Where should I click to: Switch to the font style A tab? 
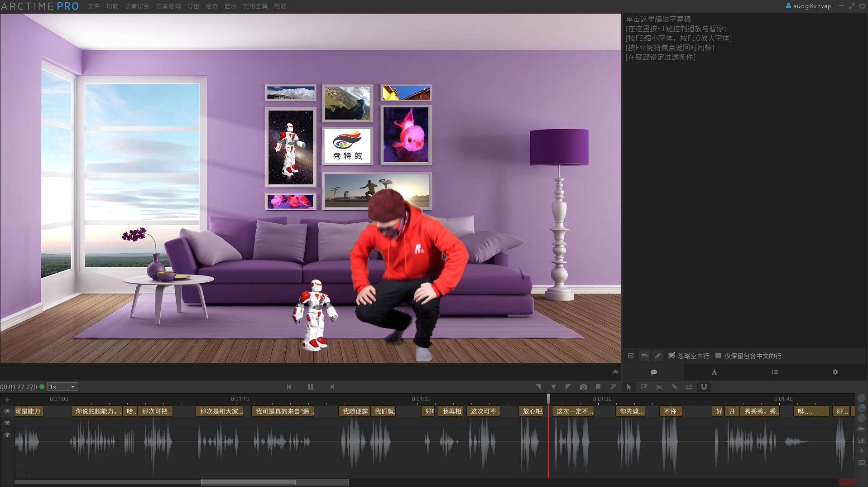point(714,372)
